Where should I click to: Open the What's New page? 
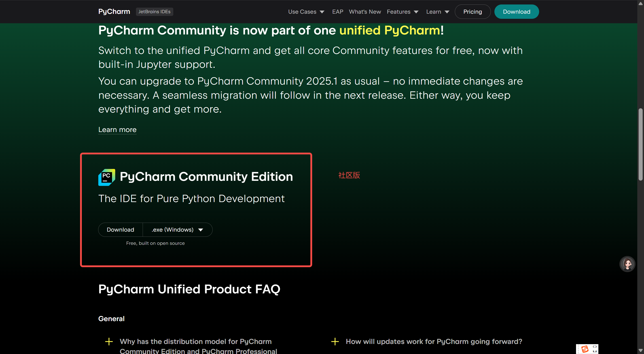coord(365,12)
